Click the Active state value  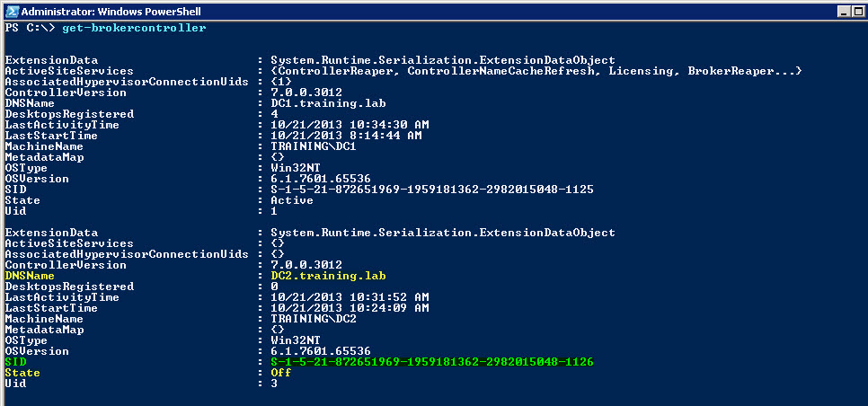(291, 200)
